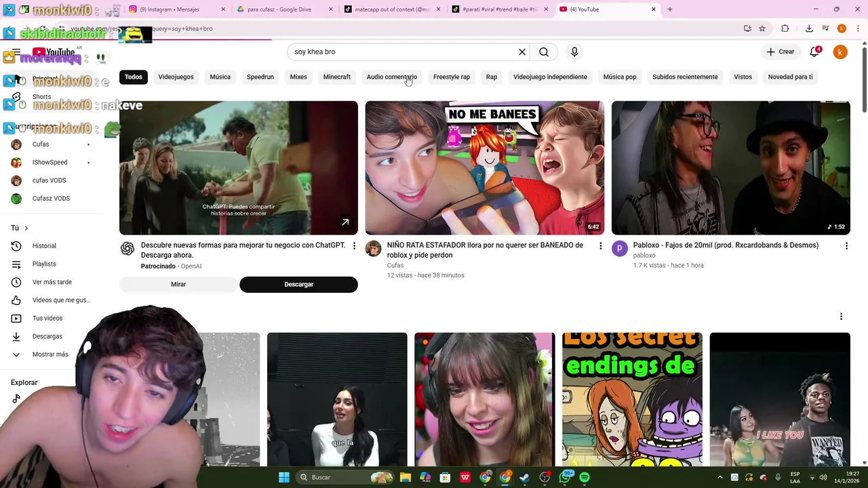
Task: Open the Windows Start button
Action: click(284, 477)
